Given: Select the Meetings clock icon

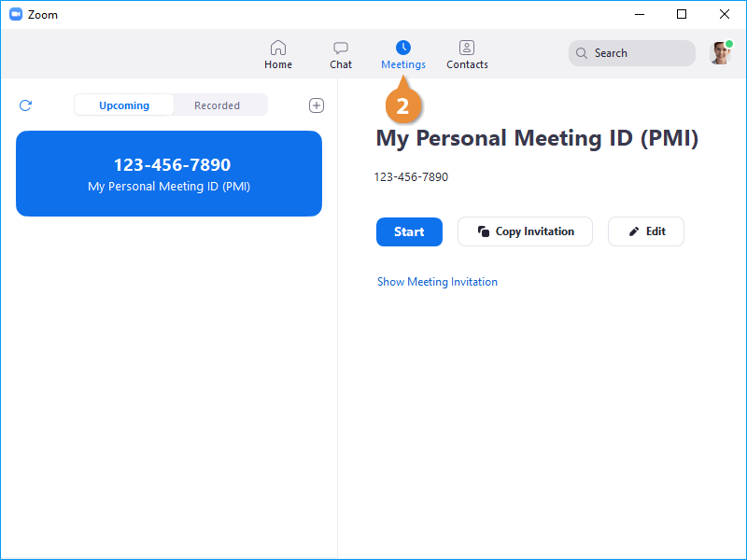Looking at the screenshot, I should (x=403, y=48).
